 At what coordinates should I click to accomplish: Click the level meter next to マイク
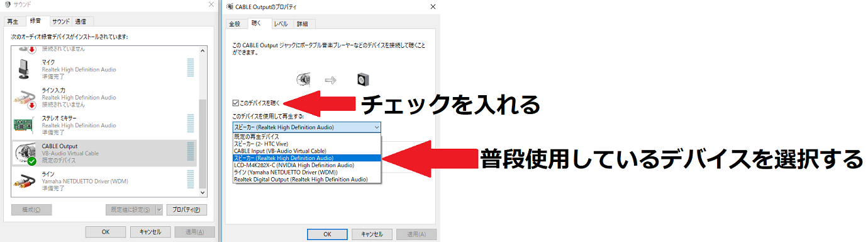coord(191,68)
